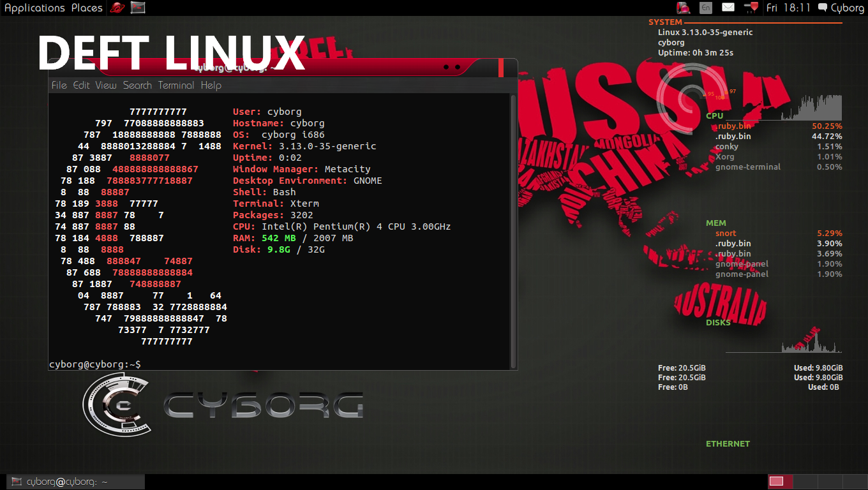Click the 'gnome-terminal' CPU process entry
Screen dimensions: 868x490
coord(748,167)
